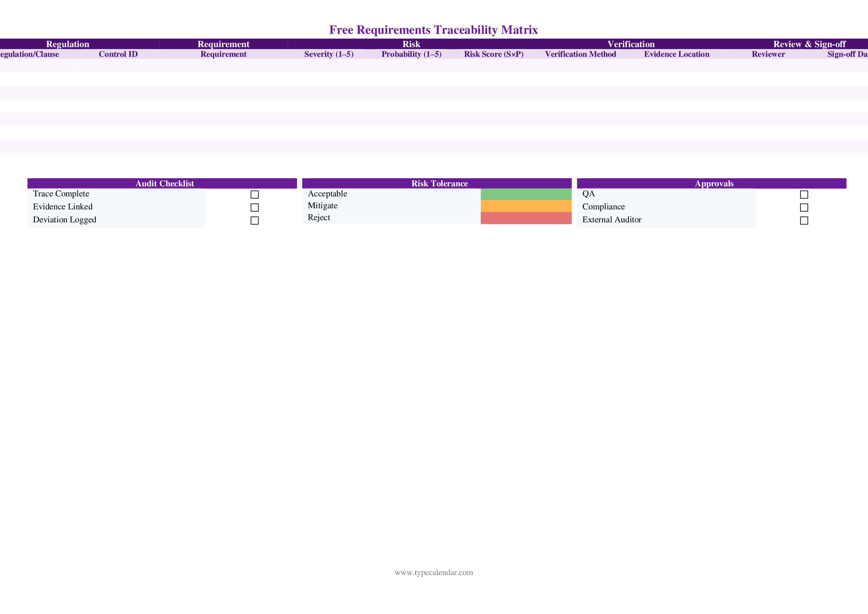Click the Control ID column header
The image size is (868, 614).
(118, 54)
